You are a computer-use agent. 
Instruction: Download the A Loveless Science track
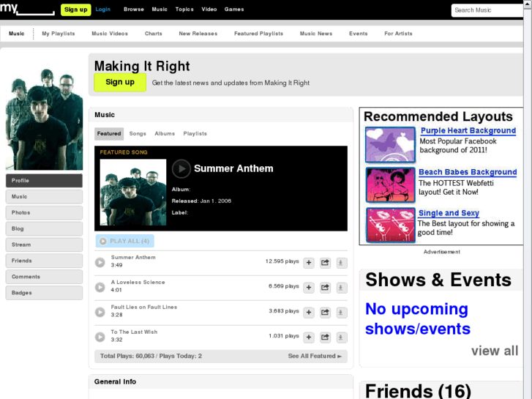pos(341,288)
